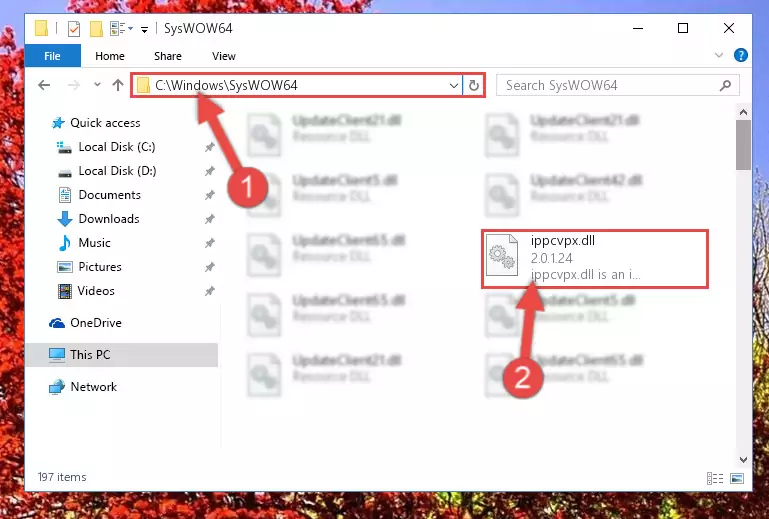Select This PC in the navigation pane

122,355
